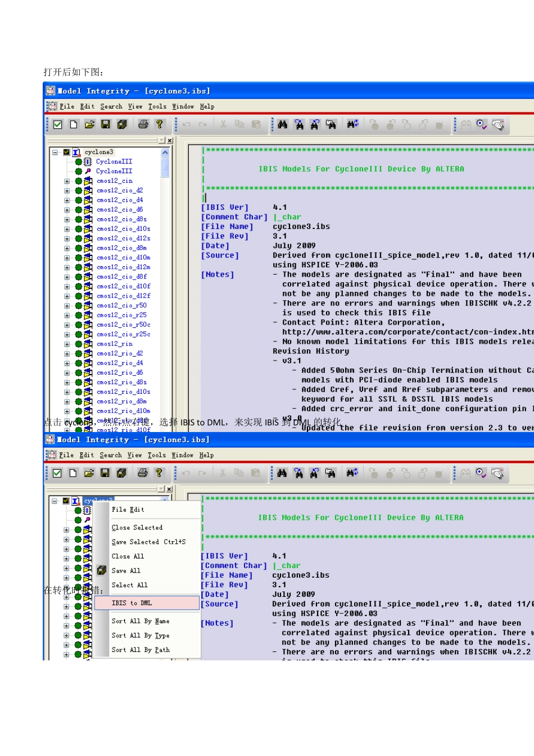534x756 pixels.
Task: Click the Print icon in the upper window toolbar
Action: [x=143, y=124]
